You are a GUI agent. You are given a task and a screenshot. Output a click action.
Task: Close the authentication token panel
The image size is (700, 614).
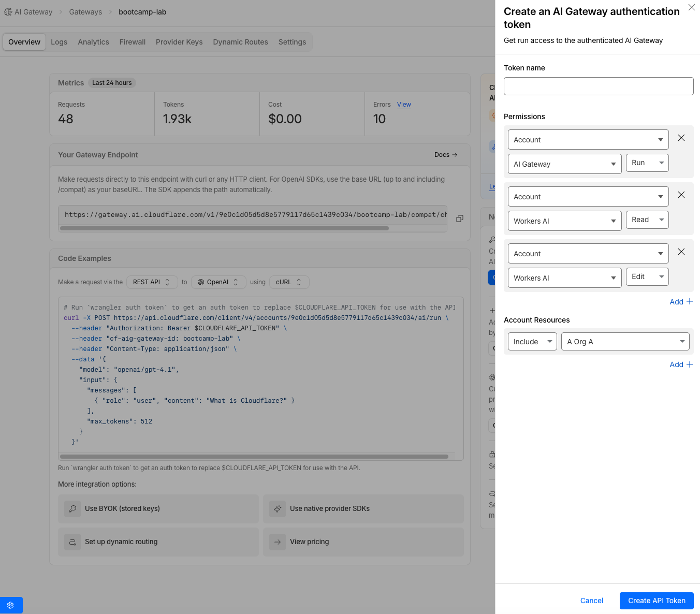tap(691, 7)
